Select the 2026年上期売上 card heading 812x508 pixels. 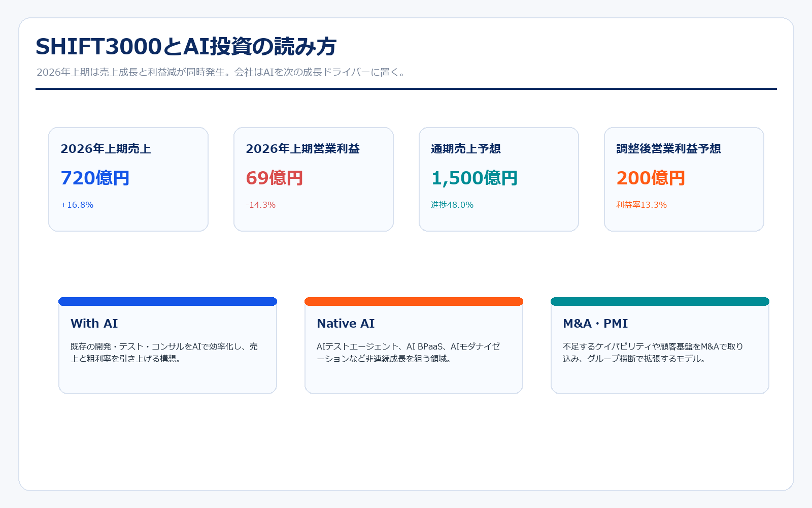(x=106, y=149)
